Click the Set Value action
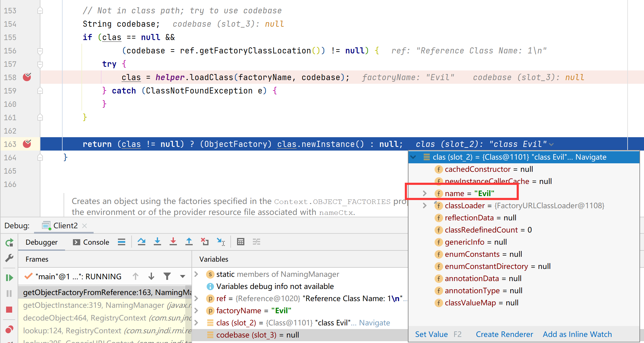Viewport: 644px width, 343px height. pyautogui.click(x=431, y=334)
